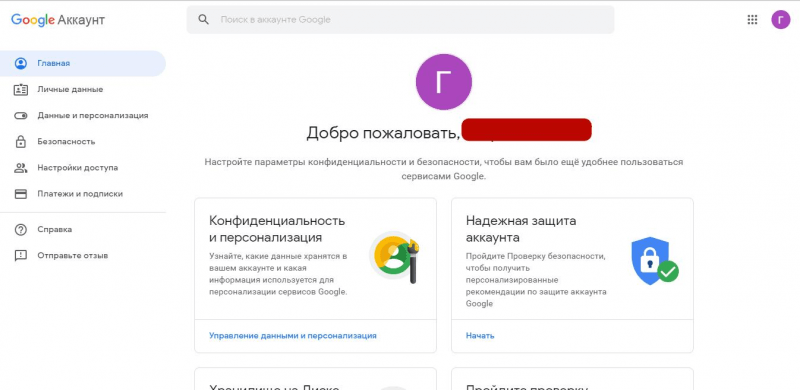Click the privacy personalization brush illustration
Viewport: 800px width, 390px height.
(394, 257)
